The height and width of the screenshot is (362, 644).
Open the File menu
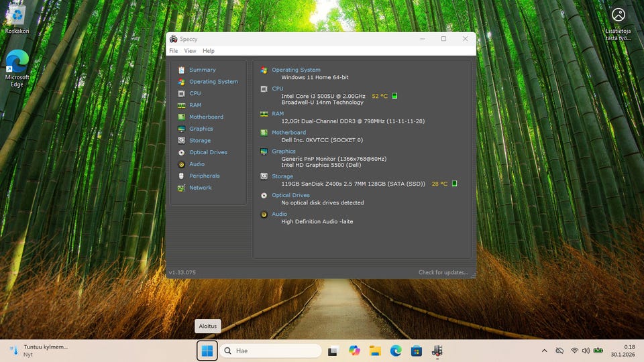pos(174,51)
